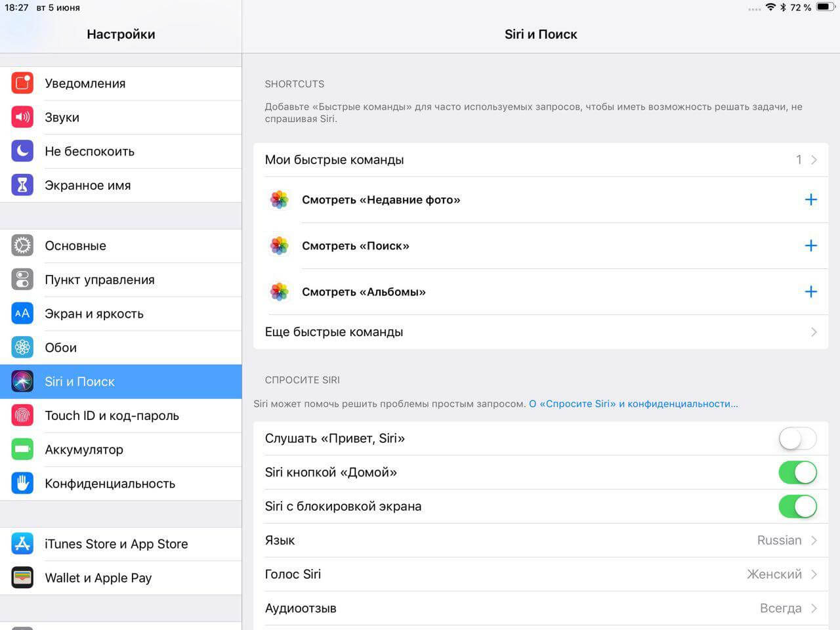
Task: Select Экран и яркость
Action: [x=121, y=314]
